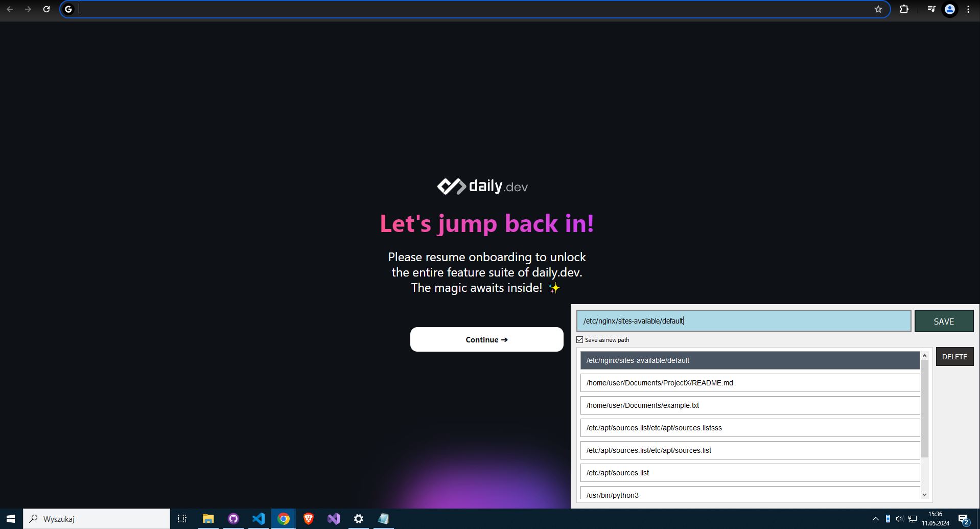Open Brave browser from taskbar
980x529 pixels.
tap(308, 519)
